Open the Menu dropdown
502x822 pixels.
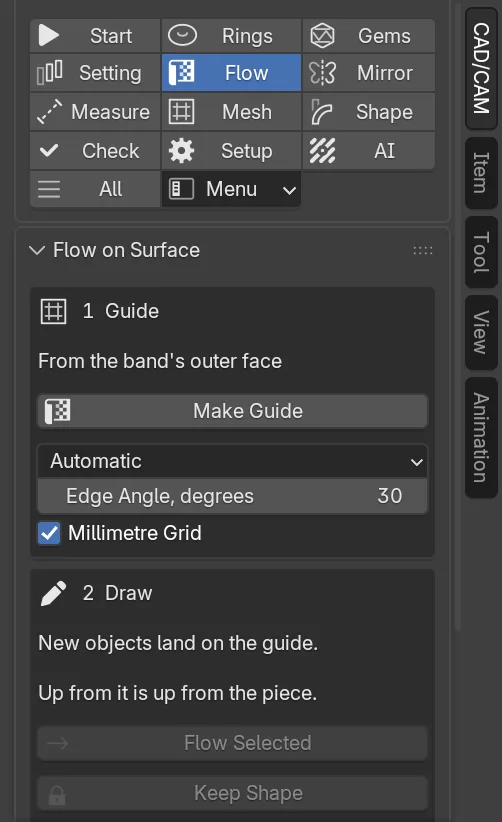click(x=231, y=189)
